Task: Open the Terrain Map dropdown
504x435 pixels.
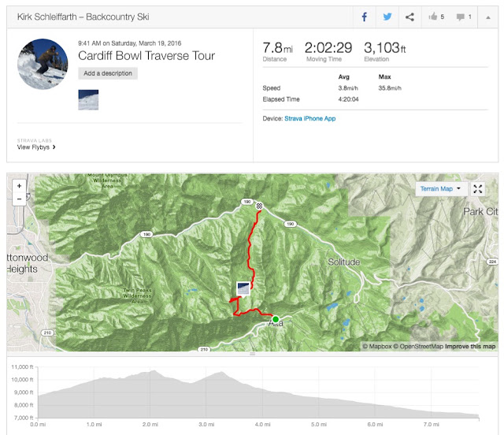Action: [x=440, y=189]
